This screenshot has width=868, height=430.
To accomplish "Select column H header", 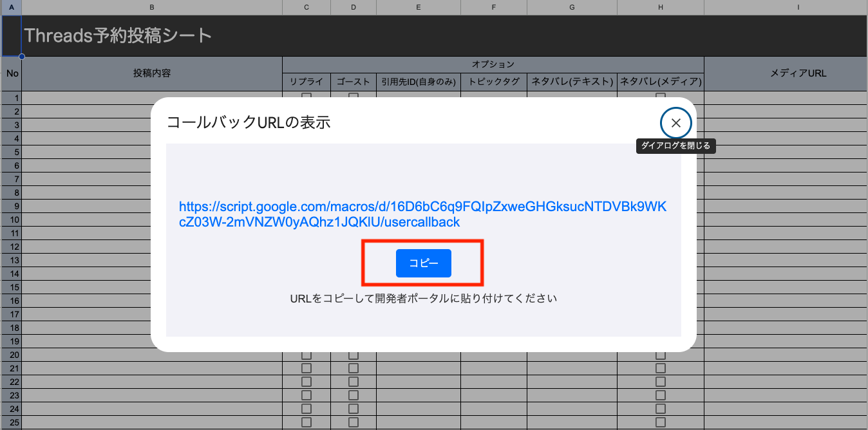I will point(660,7).
